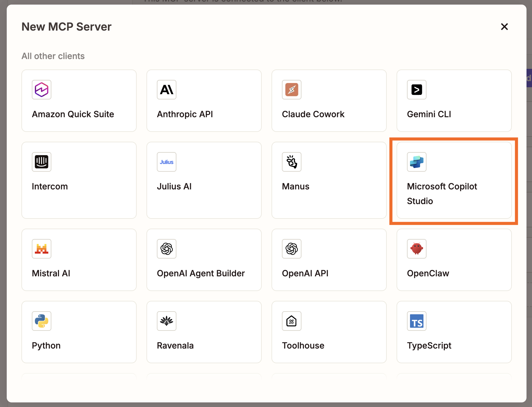Click the Python logo icon
Viewport: 532px width, 407px height.
point(41,321)
